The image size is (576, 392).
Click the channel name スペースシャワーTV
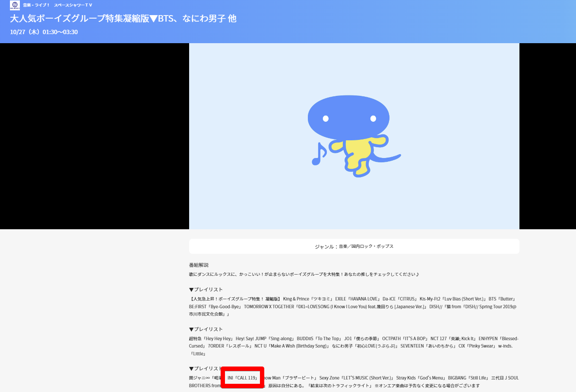pos(73,5)
